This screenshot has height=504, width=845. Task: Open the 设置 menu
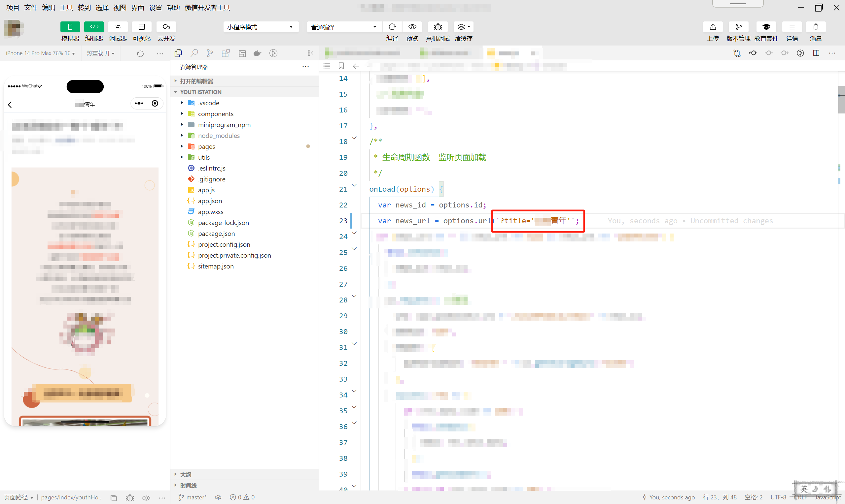click(x=155, y=8)
